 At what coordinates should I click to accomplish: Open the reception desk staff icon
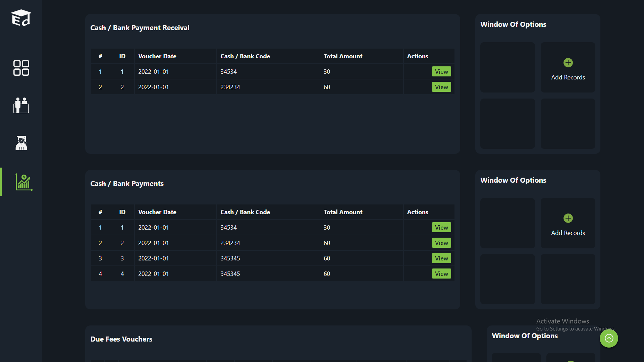[21, 106]
